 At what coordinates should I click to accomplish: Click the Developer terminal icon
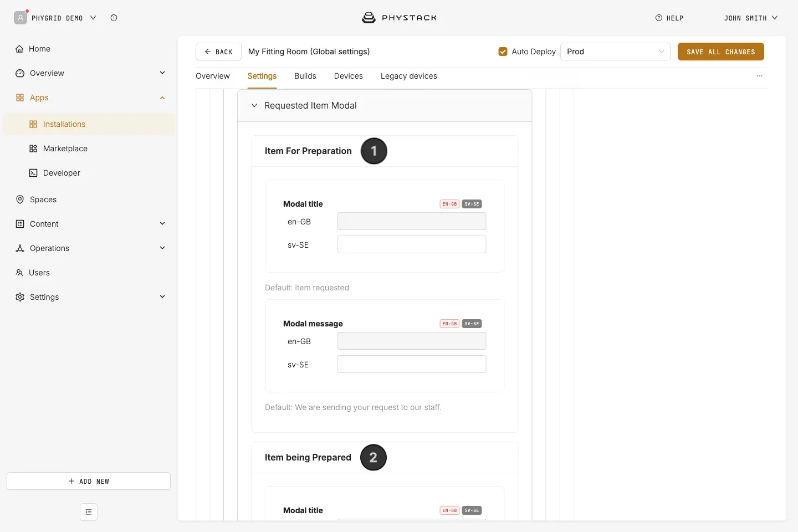[x=33, y=173]
